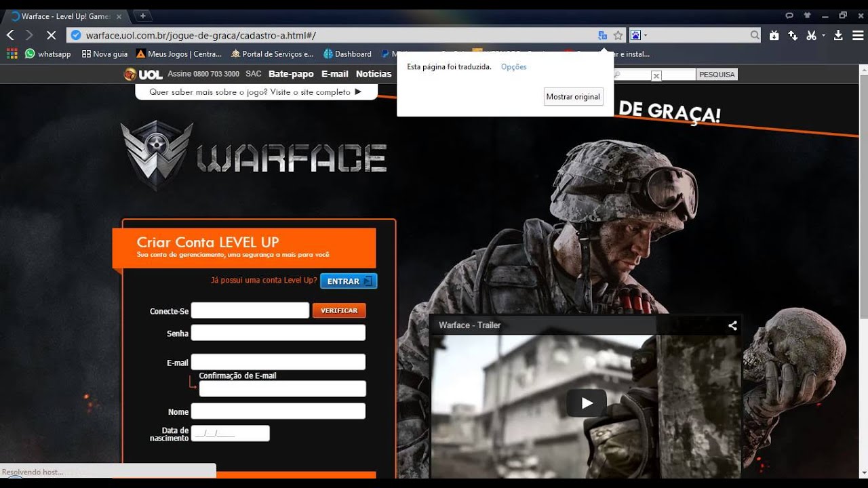
Task: Open the Nova guia bookmark
Action: point(104,54)
